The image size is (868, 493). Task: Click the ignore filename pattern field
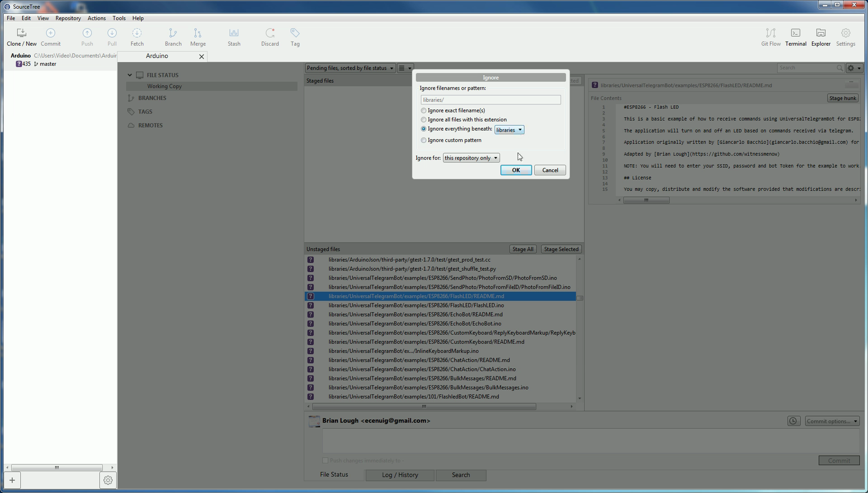[x=491, y=100]
